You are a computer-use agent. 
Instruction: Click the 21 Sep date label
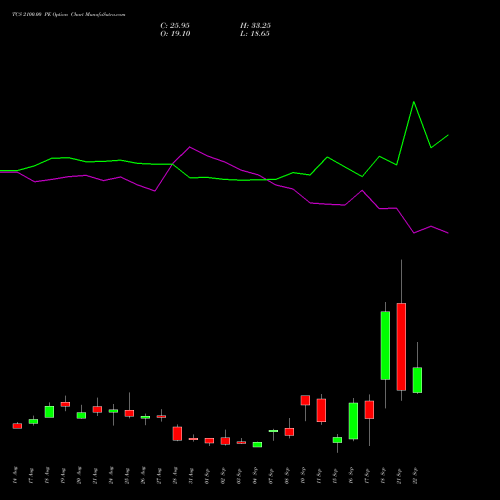click(399, 475)
